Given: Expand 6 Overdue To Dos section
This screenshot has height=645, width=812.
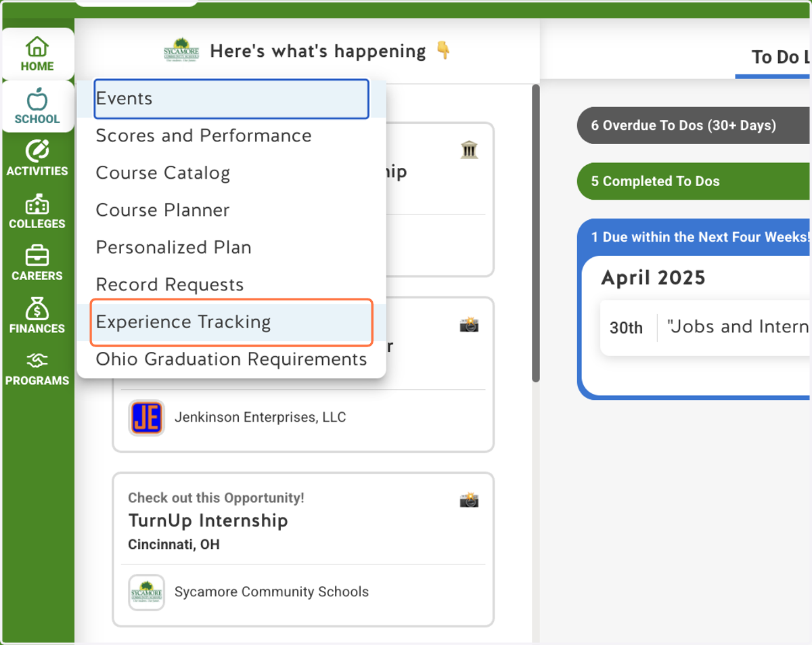Looking at the screenshot, I should 694,125.
